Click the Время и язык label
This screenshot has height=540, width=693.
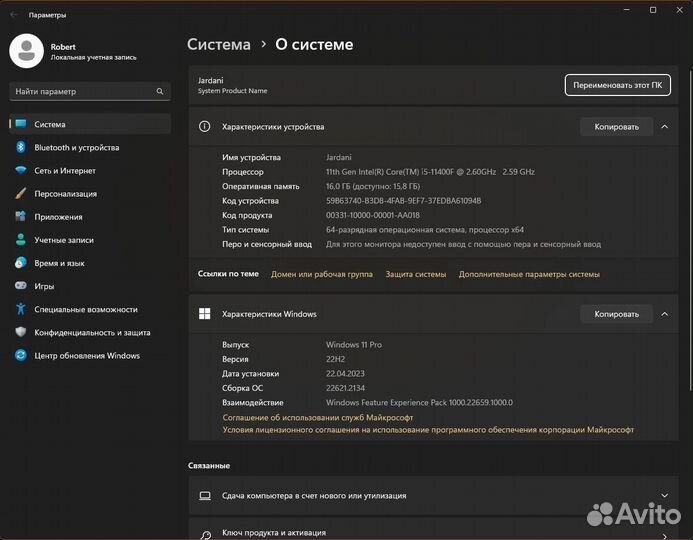(59, 263)
